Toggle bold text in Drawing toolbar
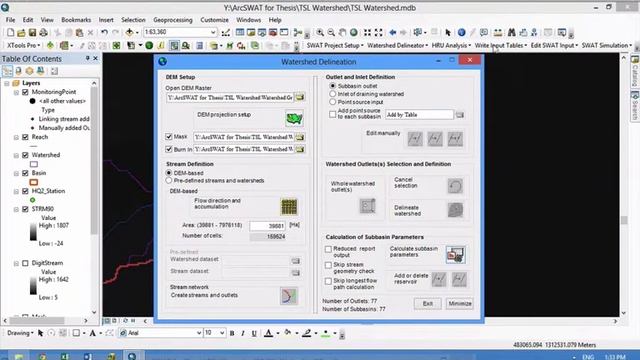The image size is (640, 360). pos(232,333)
